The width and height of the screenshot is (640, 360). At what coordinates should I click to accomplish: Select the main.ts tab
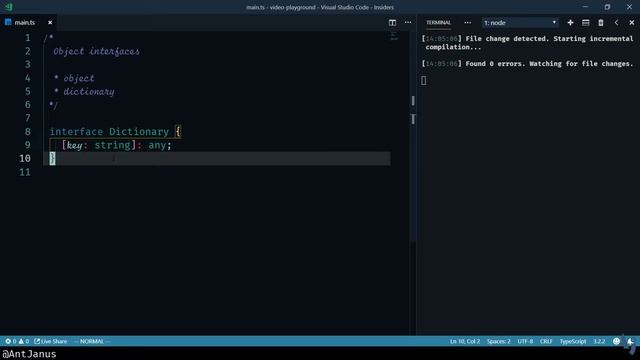click(x=28, y=23)
